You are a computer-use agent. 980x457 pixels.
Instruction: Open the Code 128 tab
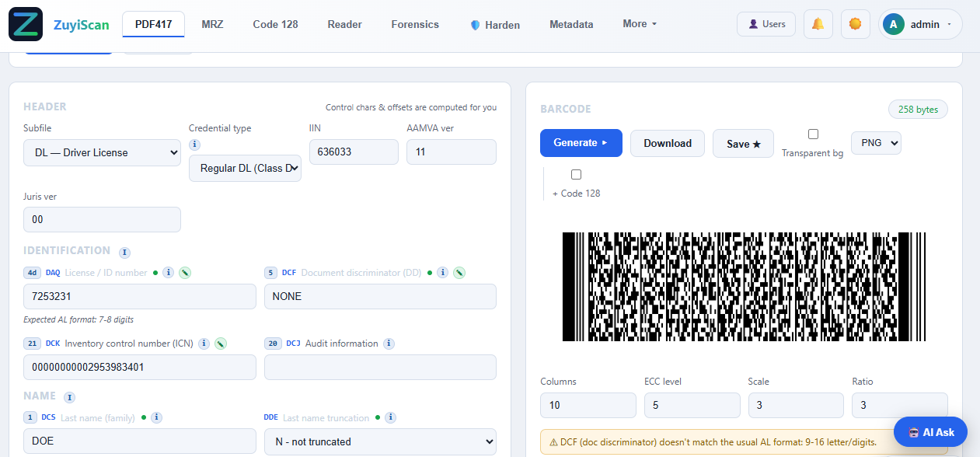275,24
